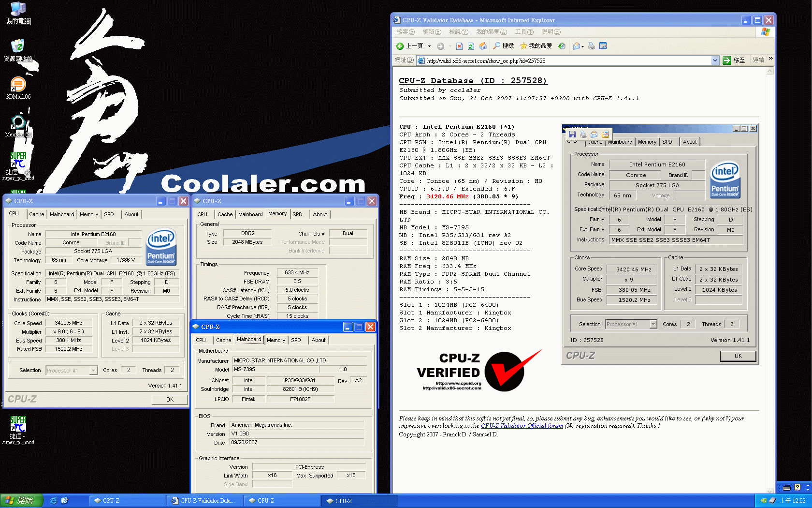The image size is (812, 508).
Task: Switch to SPD tab in left CPU-Z window
Action: click(109, 214)
